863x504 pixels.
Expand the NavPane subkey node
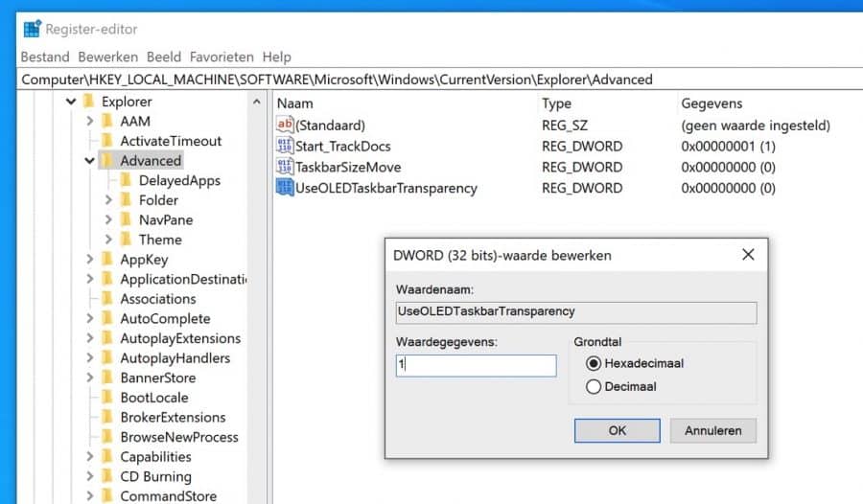pos(108,220)
